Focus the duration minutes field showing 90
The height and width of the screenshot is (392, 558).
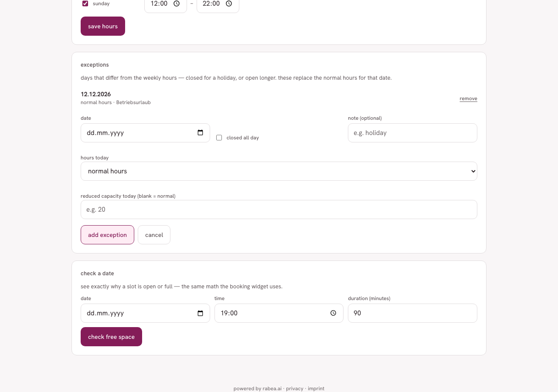(412, 313)
